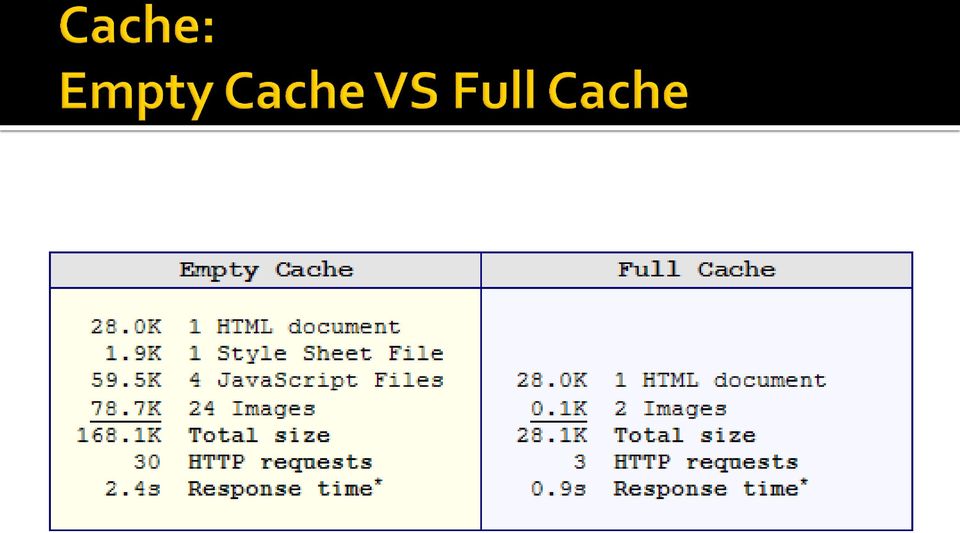The width and height of the screenshot is (960, 533).
Task: Click the underlined '78.7K' value
Action: (x=126, y=408)
